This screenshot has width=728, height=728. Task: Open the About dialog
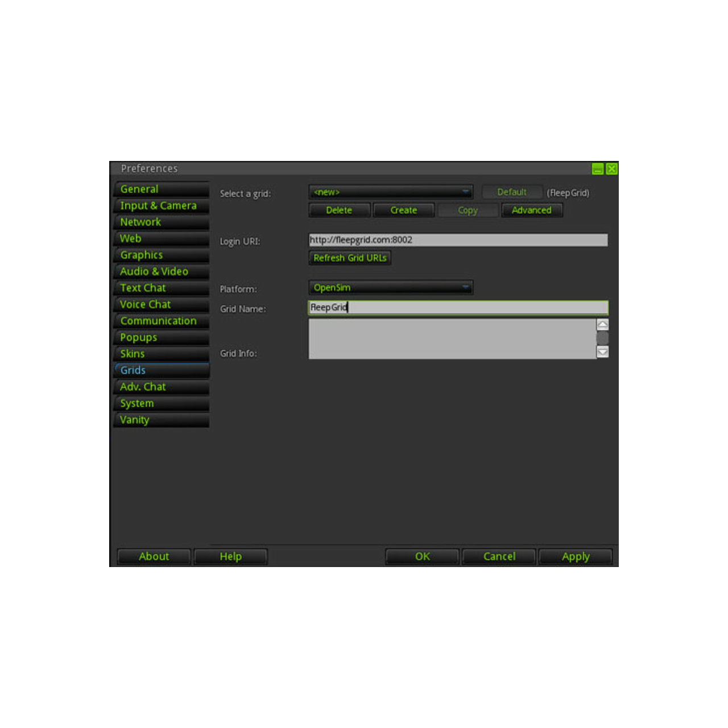(154, 556)
